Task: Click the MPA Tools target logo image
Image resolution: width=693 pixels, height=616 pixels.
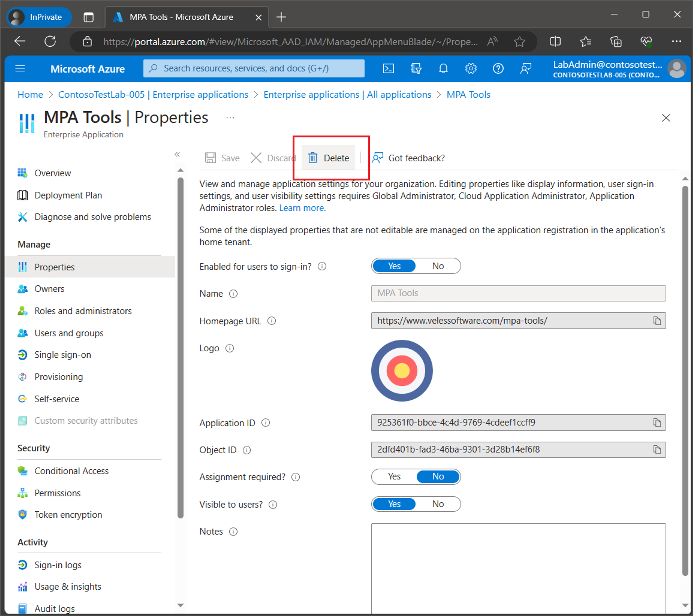Action: (402, 371)
